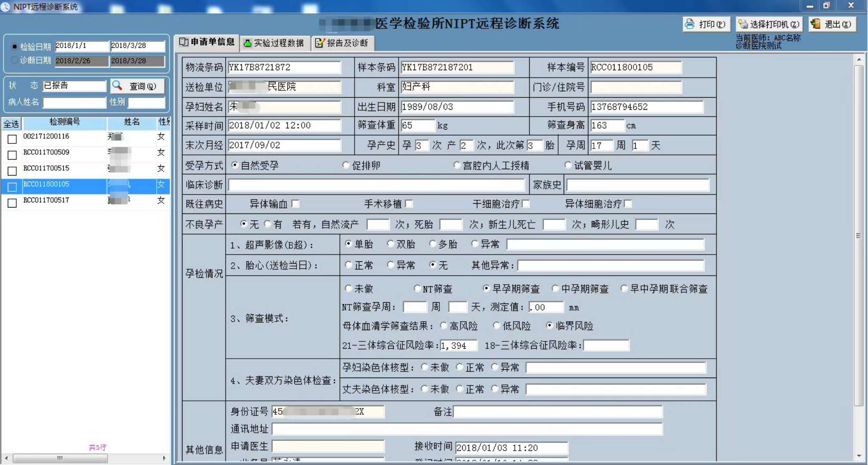Click the 实验过程数据 tab flask icon
This screenshot has width=868, height=465.
coord(247,43)
